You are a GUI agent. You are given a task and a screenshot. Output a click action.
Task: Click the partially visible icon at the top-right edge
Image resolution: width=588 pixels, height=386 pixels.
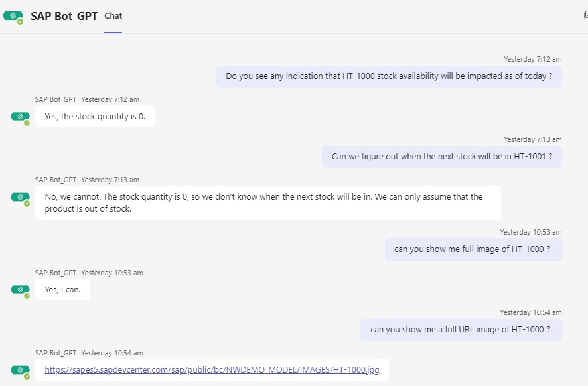pos(586,15)
